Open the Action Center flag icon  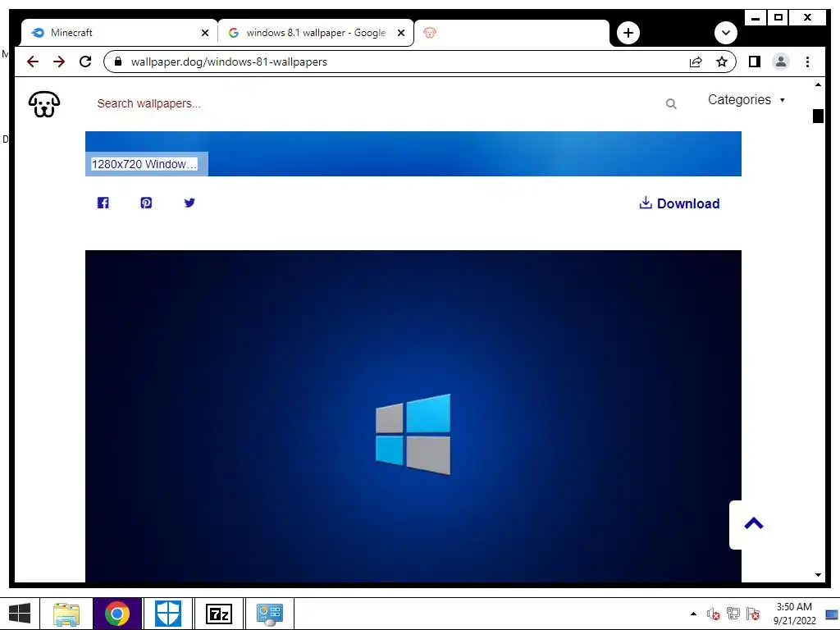point(753,614)
